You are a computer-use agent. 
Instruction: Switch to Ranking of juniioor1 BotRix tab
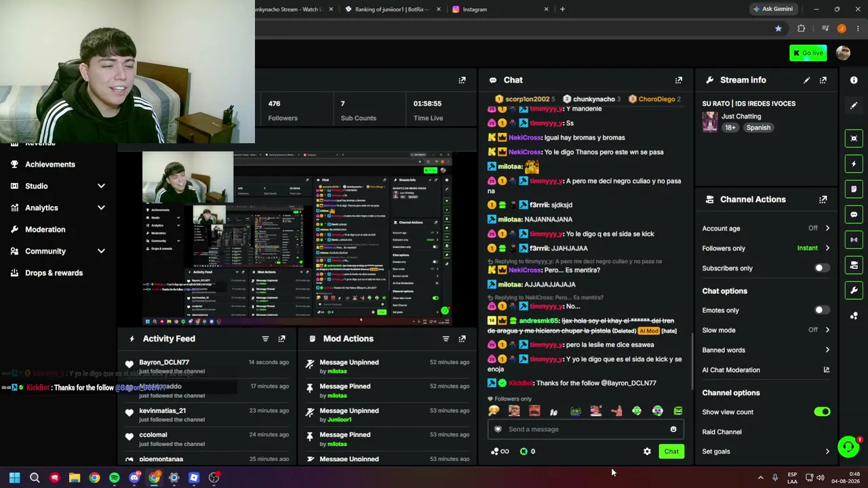pos(392,9)
